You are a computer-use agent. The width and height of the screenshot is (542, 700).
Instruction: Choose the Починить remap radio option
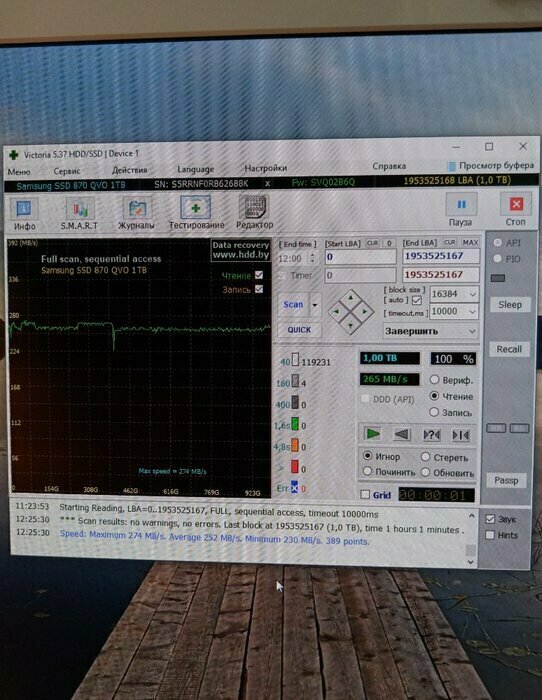pyautogui.click(x=367, y=471)
